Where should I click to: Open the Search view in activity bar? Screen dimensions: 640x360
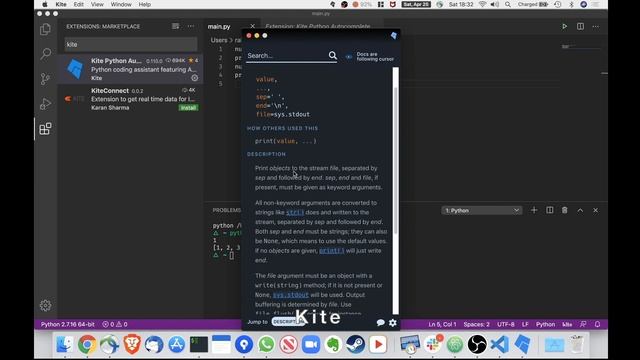[x=45, y=54]
